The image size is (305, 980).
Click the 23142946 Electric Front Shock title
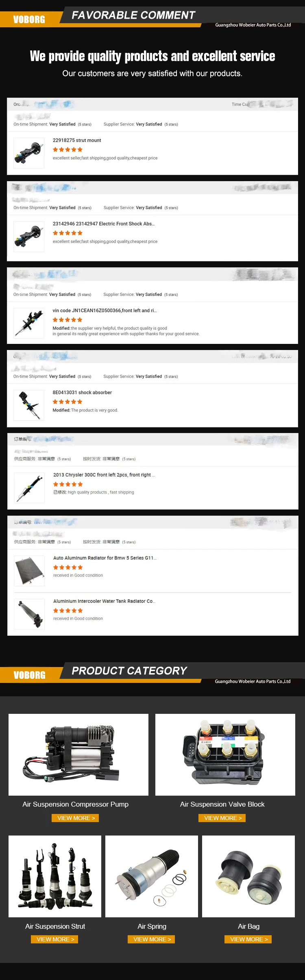coord(104,224)
